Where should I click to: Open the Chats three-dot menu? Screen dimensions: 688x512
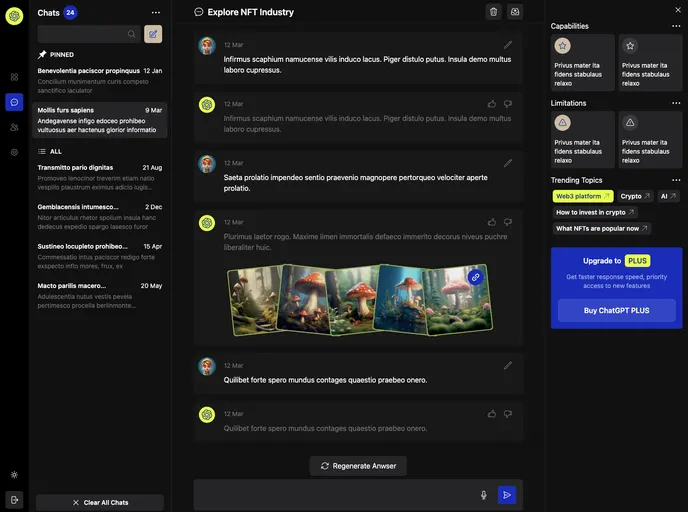156,13
